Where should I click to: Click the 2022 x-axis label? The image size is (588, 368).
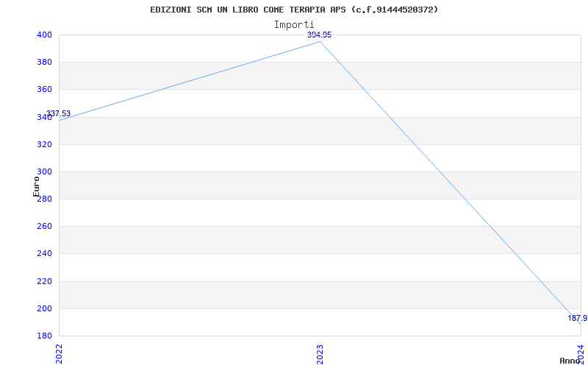pyautogui.click(x=59, y=355)
